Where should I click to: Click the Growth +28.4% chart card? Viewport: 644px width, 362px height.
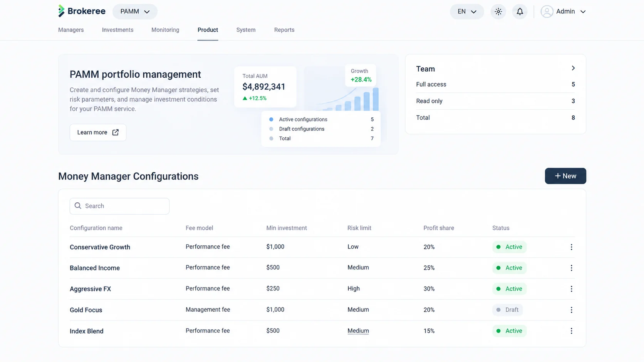pos(361,75)
